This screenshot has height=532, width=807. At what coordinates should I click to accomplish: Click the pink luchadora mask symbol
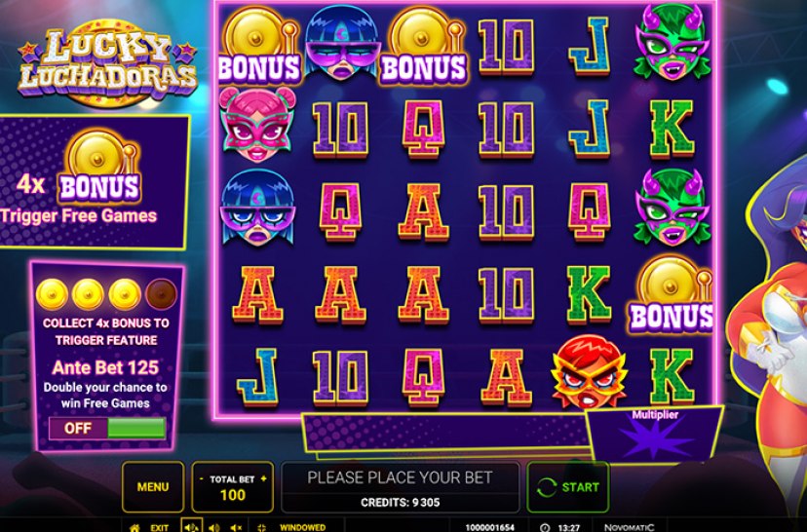pos(257,126)
